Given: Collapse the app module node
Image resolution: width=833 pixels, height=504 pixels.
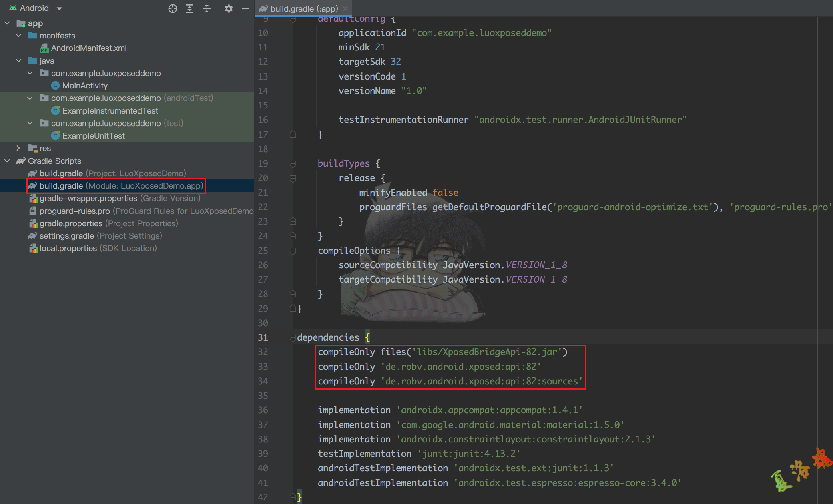Looking at the screenshot, I should click(x=7, y=23).
